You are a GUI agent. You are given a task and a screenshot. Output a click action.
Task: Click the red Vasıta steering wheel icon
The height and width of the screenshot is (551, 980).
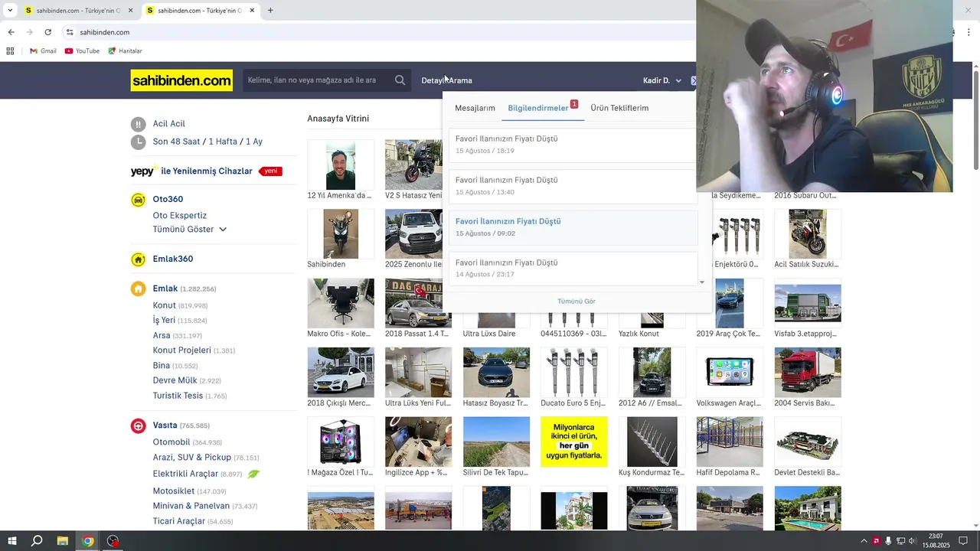click(138, 425)
